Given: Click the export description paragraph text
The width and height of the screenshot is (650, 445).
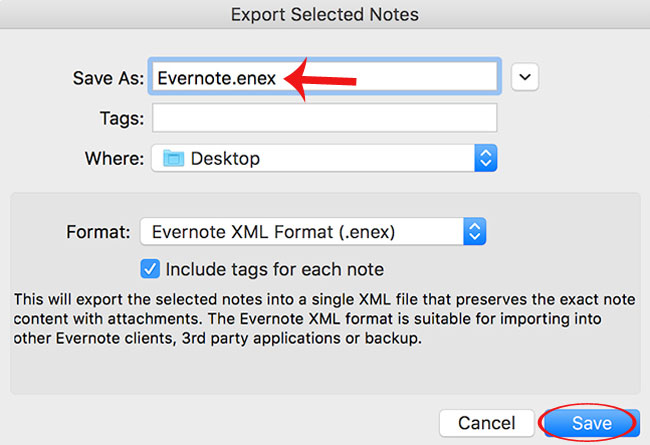Looking at the screenshot, I should (x=324, y=319).
